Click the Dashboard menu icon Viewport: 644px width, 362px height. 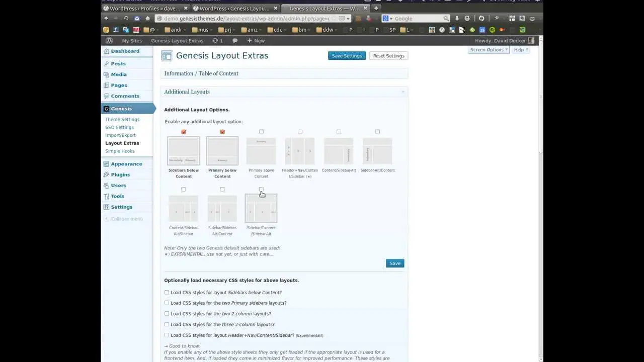(x=106, y=51)
